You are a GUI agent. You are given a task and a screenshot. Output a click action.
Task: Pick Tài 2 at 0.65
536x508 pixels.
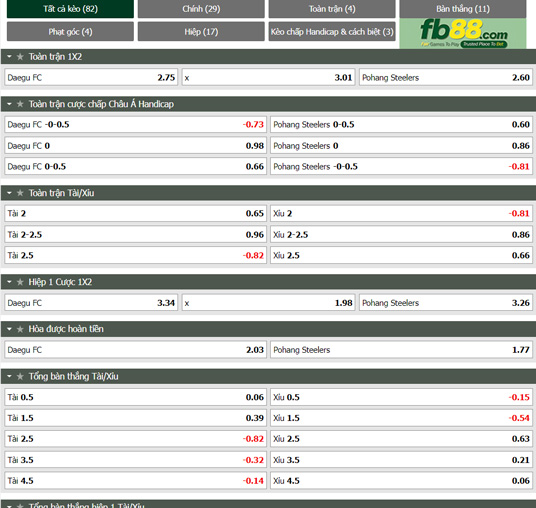tap(135, 214)
